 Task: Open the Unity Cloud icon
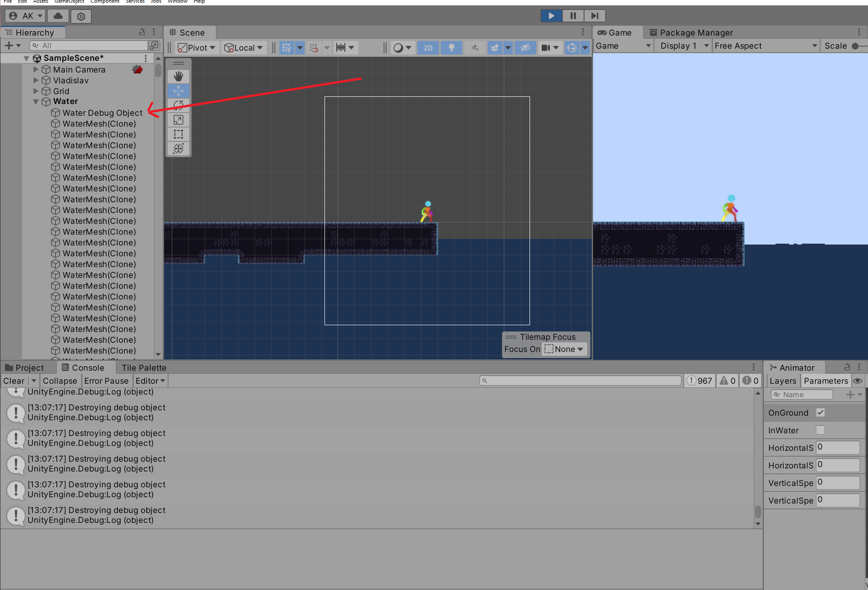pyautogui.click(x=58, y=16)
